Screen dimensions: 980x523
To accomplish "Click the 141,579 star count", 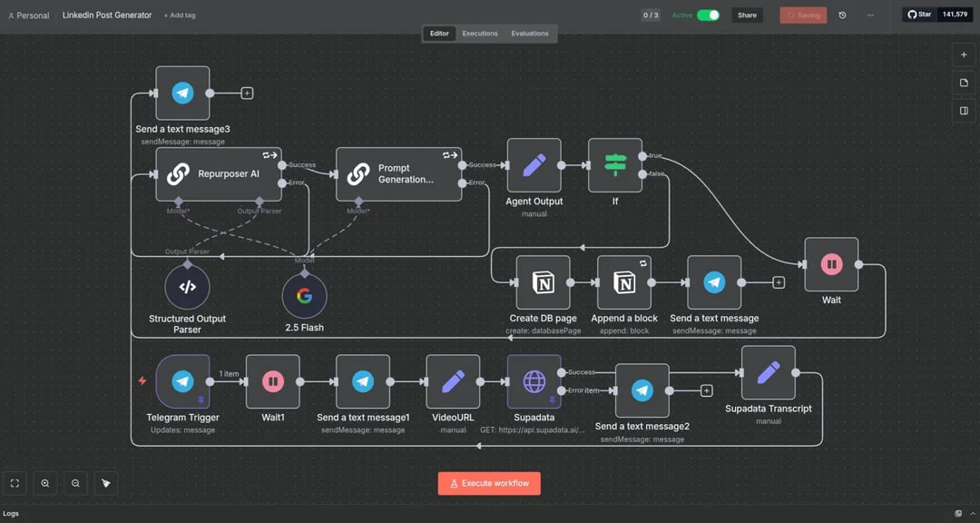I will point(955,15).
